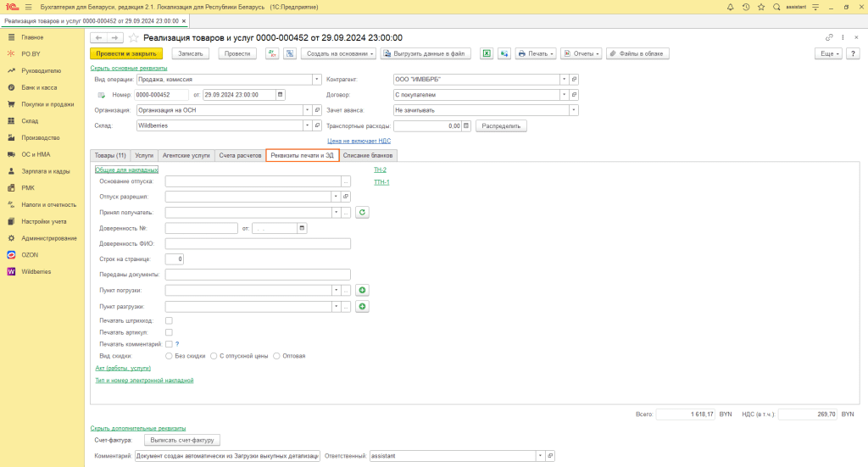Open the history clock icon
The width and height of the screenshot is (868, 467).
coord(746,7)
